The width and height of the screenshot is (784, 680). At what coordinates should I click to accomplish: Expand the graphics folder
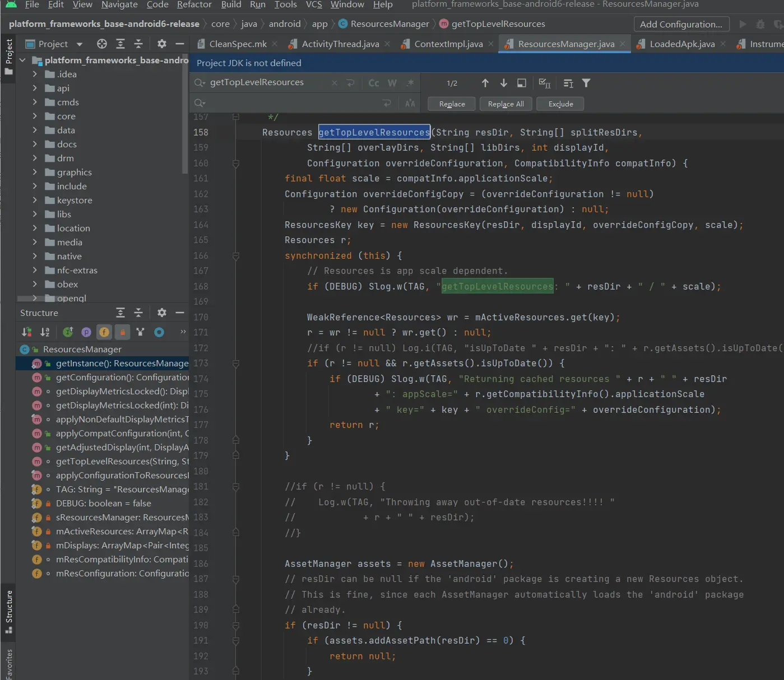tap(35, 172)
